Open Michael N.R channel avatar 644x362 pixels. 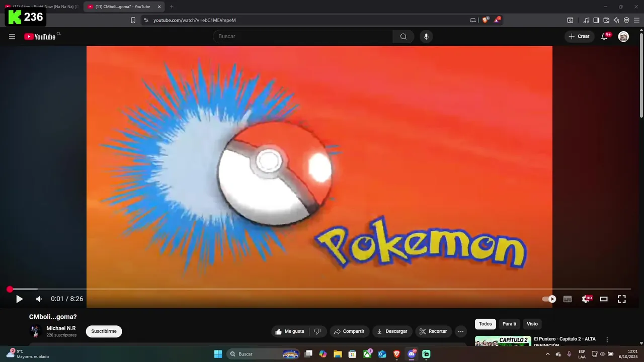[35, 331]
